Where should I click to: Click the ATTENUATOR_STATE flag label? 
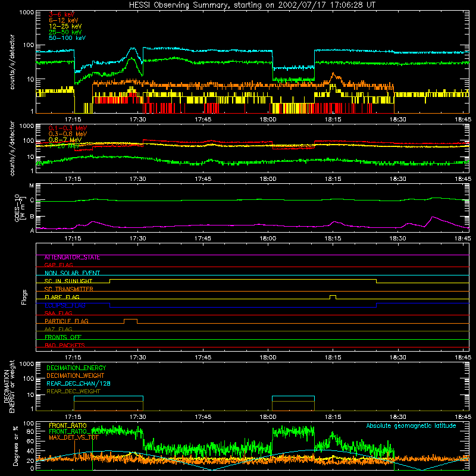click(x=72, y=258)
